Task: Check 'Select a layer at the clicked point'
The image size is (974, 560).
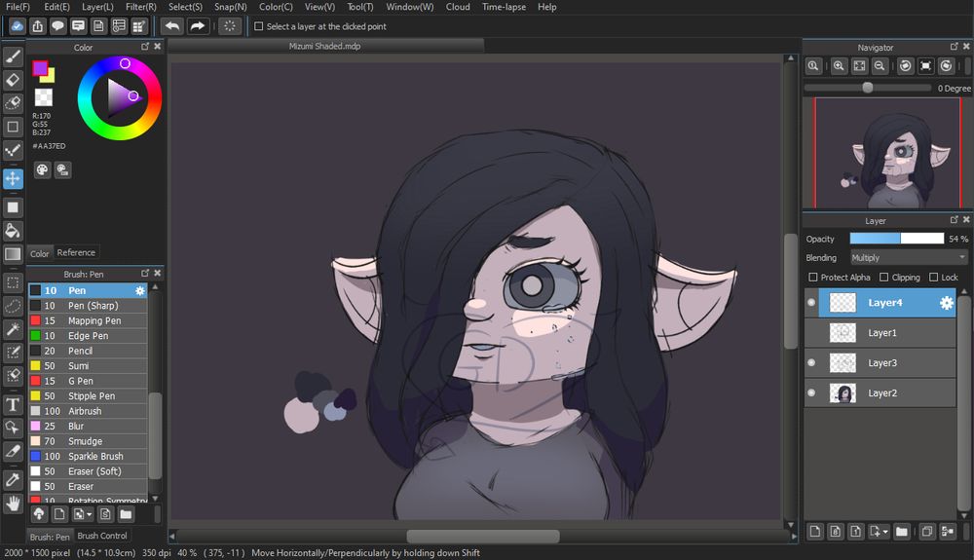Action: (x=258, y=26)
